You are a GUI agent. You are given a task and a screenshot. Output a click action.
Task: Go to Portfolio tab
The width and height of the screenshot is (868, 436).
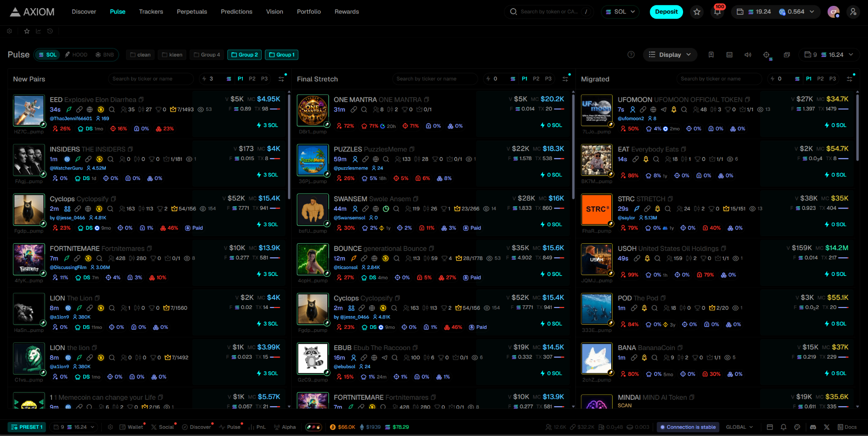(x=309, y=12)
